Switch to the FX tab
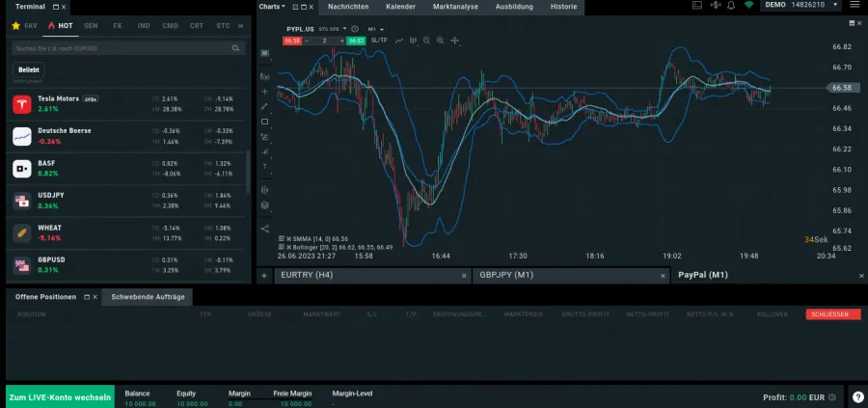The image size is (868, 408). (118, 26)
